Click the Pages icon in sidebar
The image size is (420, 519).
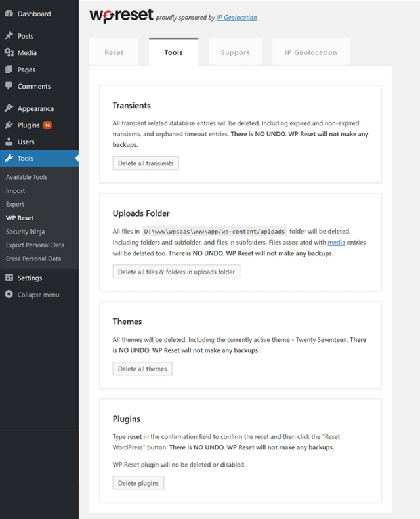pyautogui.click(x=9, y=70)
